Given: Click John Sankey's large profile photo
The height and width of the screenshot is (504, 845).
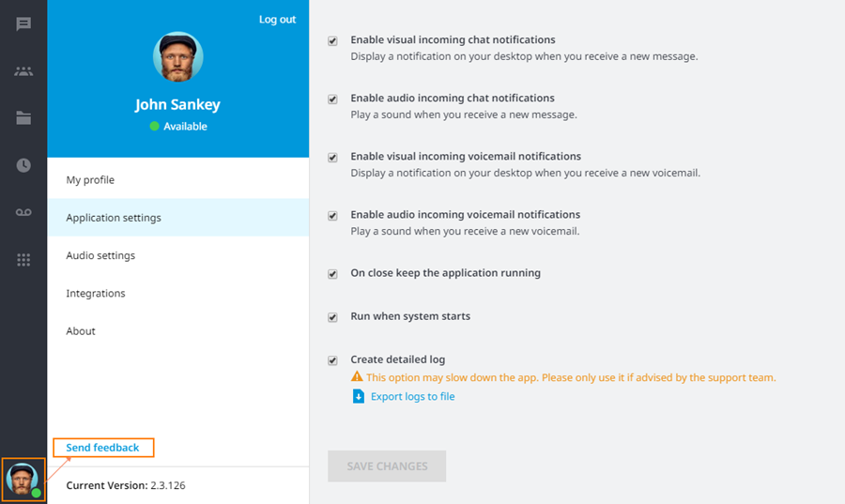Looking at the screenshot, I should [178, 56].
